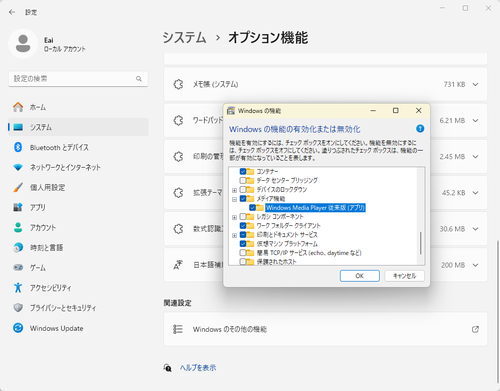
Task: Open Windows Update settings page
Action: (78, 328)
